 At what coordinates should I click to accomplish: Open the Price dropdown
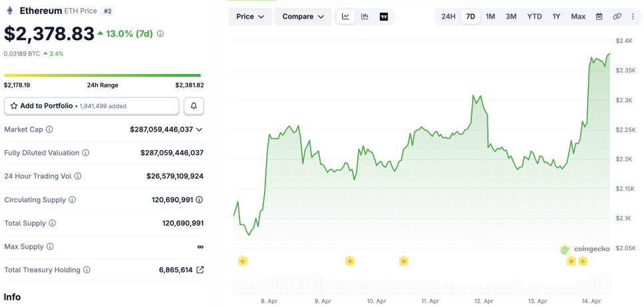[x=250, y=17]
